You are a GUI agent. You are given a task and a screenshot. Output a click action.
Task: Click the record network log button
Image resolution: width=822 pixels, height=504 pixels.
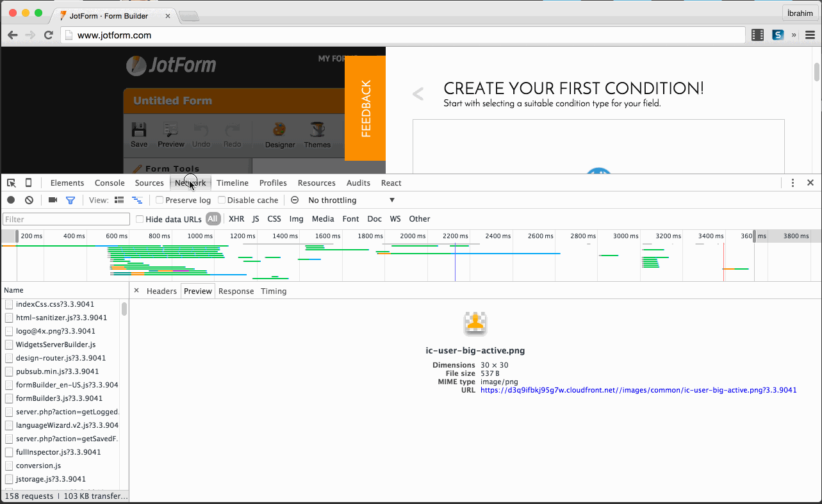point(11,200)
